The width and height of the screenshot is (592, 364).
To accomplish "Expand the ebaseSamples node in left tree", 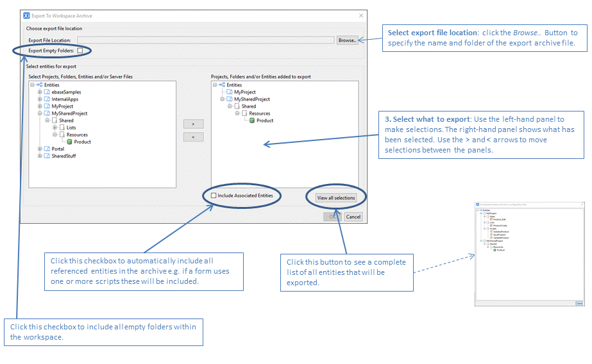I will (40, 92).
